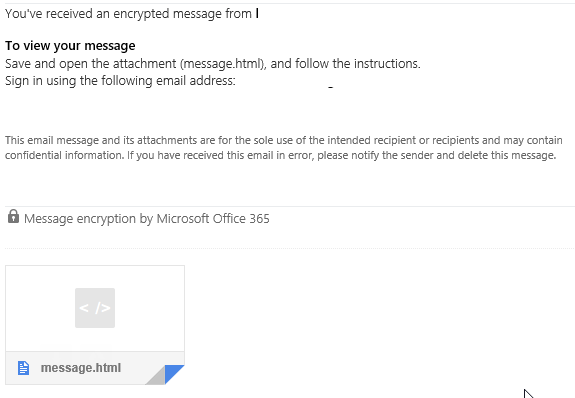Viewport: 575px width, 398px height.
Task: Click the padlock encryption icon
Action: pos(13,216)
